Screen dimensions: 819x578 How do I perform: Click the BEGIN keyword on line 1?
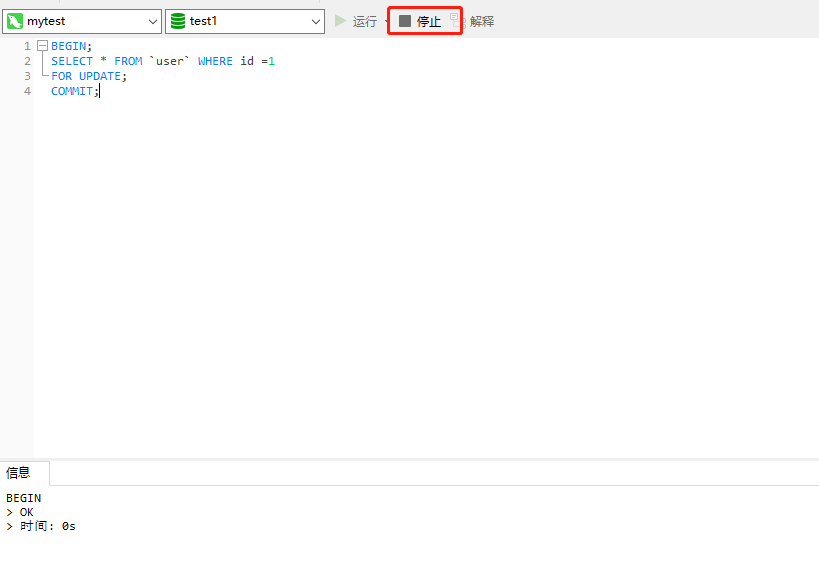click(68, 46)
